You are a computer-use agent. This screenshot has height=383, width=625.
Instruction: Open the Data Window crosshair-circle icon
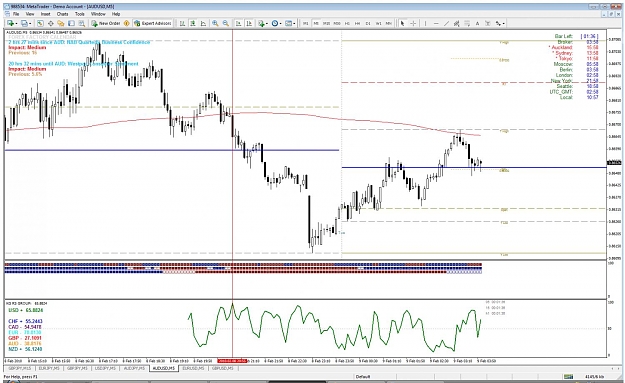pos(51,24)
